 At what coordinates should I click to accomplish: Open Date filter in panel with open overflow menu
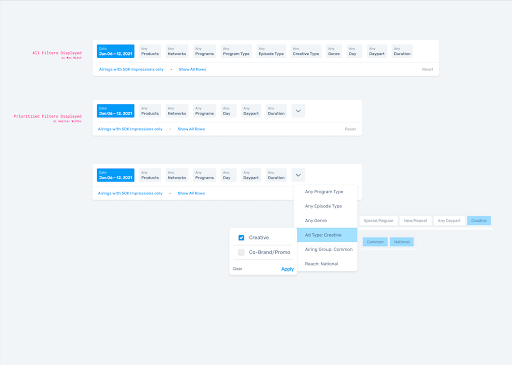[116, 175]
